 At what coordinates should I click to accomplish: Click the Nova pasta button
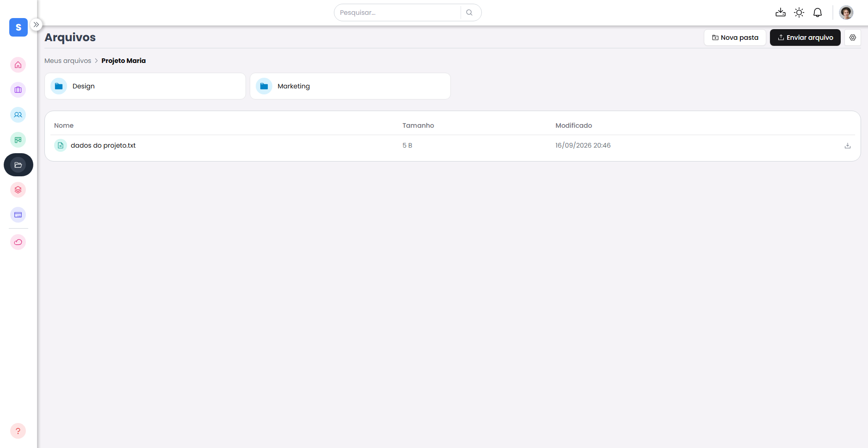(x=735, y=37)
